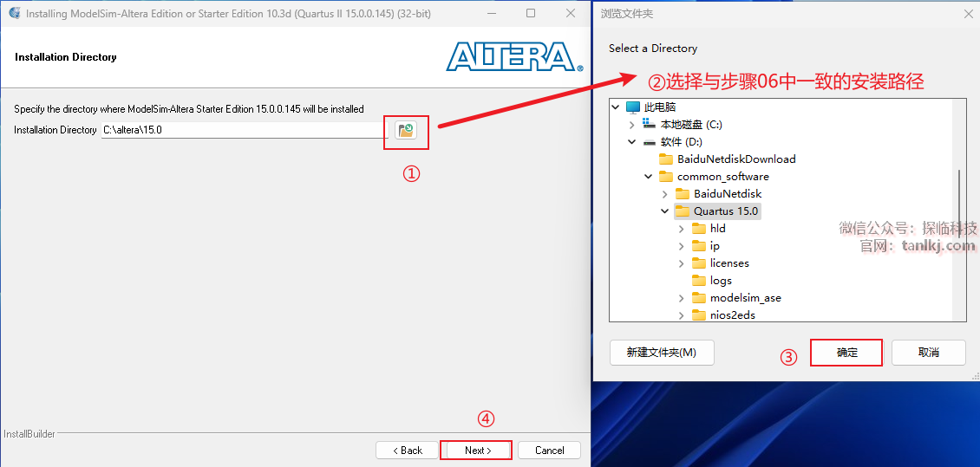Click the BaiduNetdiskDownload folder icon
The width and height of the screenshot is (980, 467).
tap(666, 159)
